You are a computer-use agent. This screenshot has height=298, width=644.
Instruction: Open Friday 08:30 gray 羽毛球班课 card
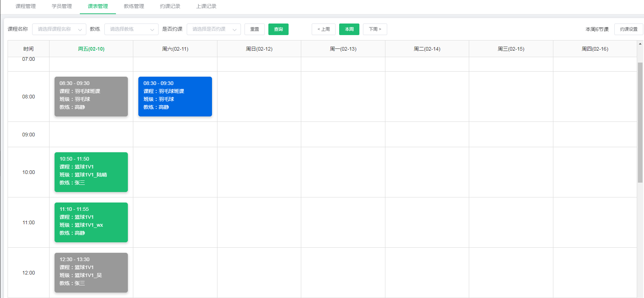click(91, 97)
